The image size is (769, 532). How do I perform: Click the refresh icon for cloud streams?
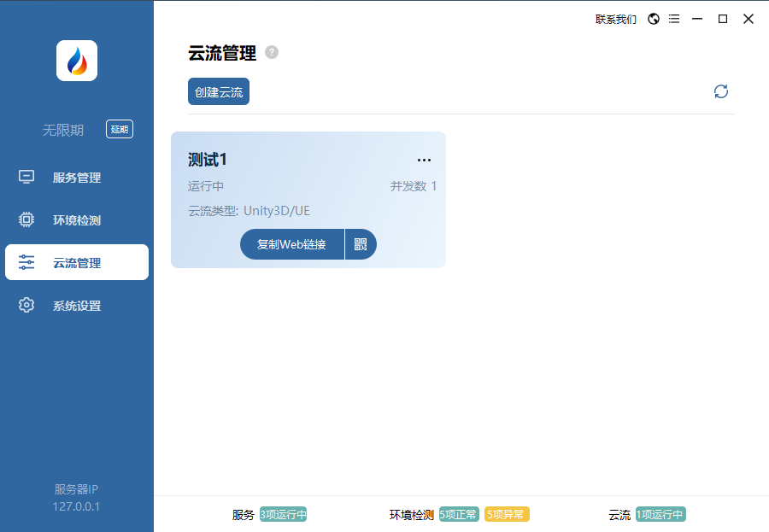pos(721,91)
